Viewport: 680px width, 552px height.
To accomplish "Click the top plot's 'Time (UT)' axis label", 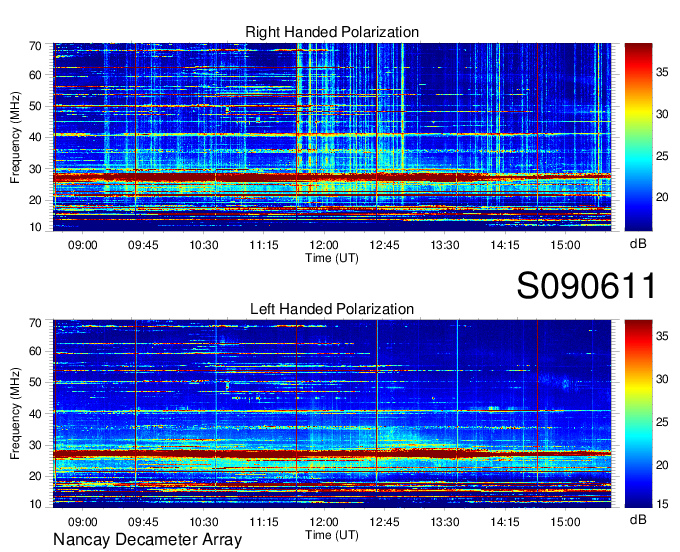I will click(332, 258).
